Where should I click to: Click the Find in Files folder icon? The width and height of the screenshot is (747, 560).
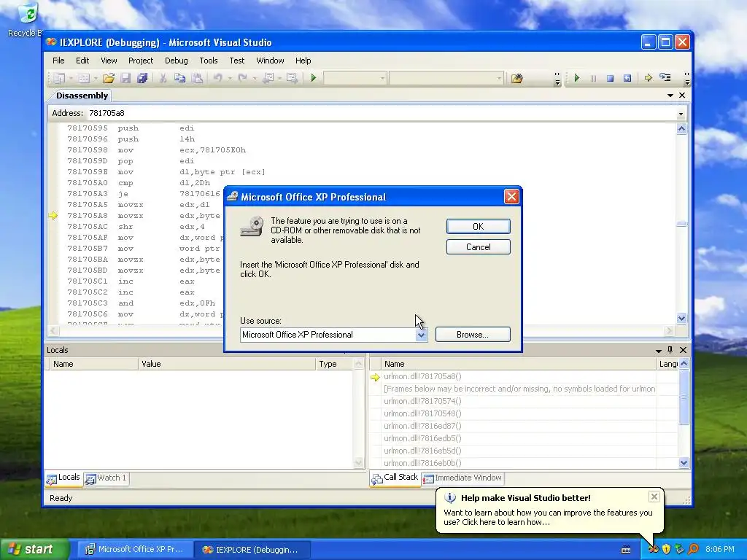[x=517, y=77]
